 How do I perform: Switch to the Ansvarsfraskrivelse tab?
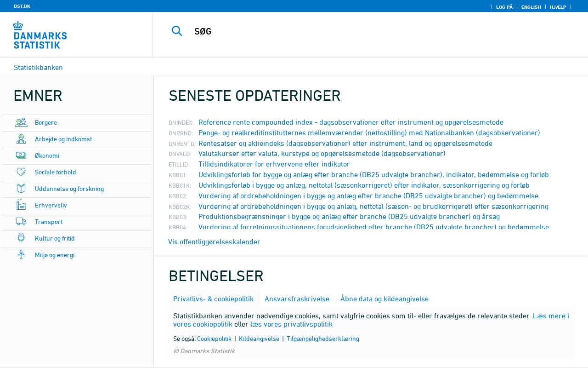click(297, 299)
